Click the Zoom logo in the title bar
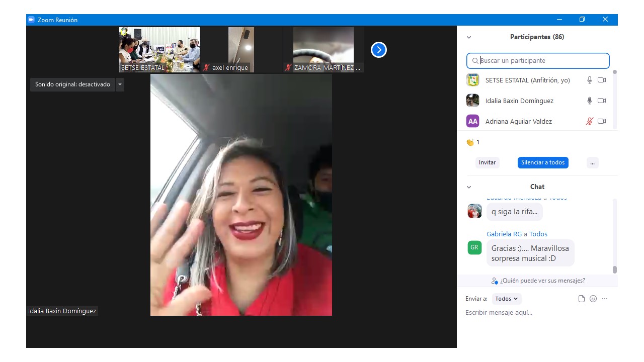 (x=31, y=20)
